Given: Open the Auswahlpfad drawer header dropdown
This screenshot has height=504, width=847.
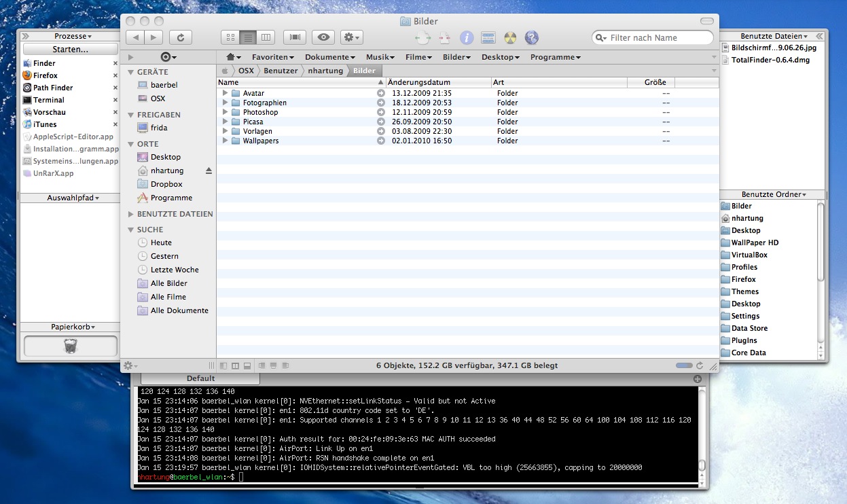Looking at the screenshot, I should (x=73, y=198).
